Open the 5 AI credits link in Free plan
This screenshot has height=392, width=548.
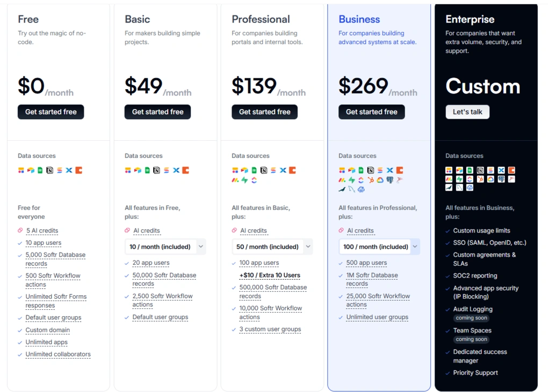(42, 230)
